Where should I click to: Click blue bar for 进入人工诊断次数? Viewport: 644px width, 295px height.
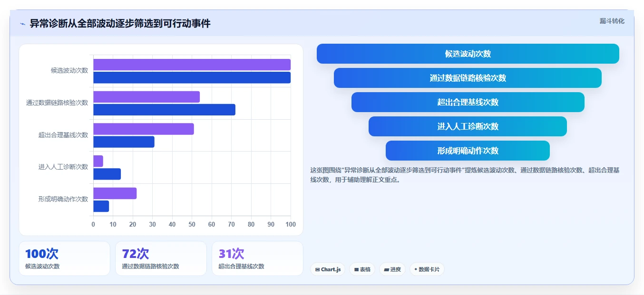107,174
